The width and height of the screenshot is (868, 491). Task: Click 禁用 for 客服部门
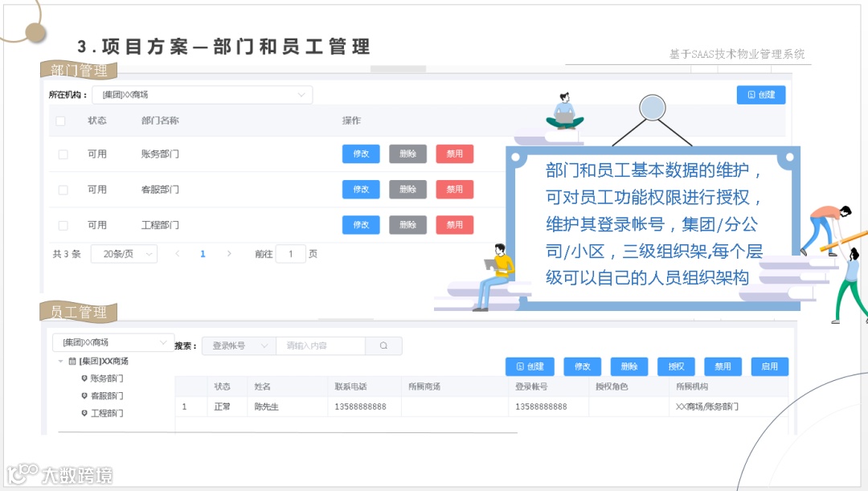pyautogui.click(x=454, y=190)
